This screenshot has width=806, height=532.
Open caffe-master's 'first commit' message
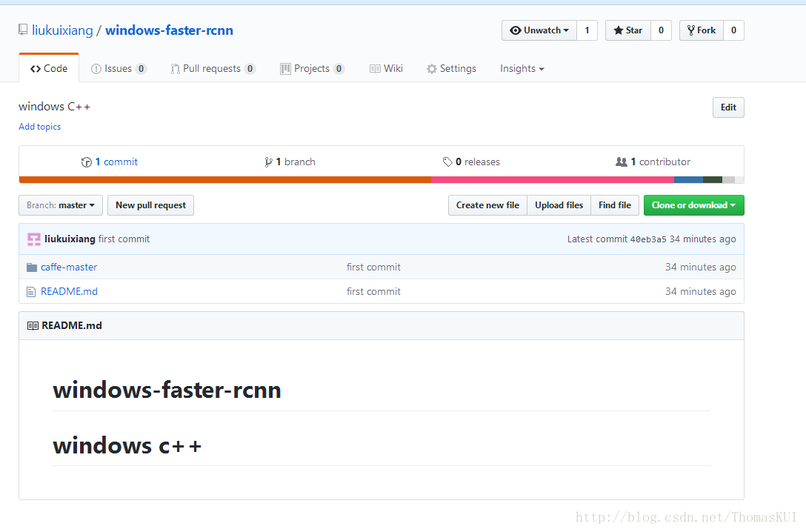coord(373,267)
